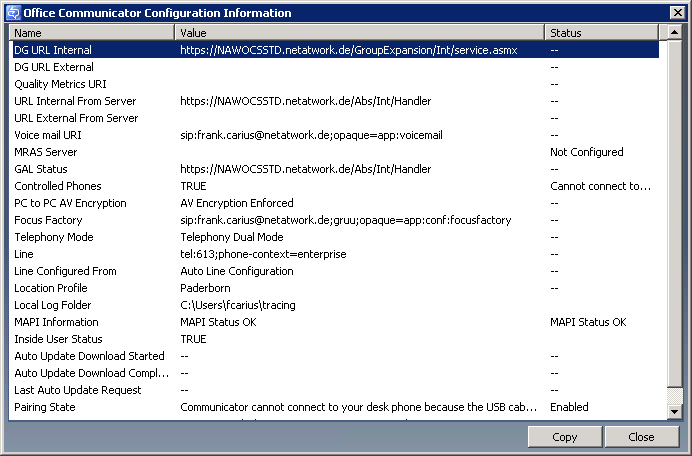Select the Last Auto Update Request row

pyautogui.click(x=334, y=390)
